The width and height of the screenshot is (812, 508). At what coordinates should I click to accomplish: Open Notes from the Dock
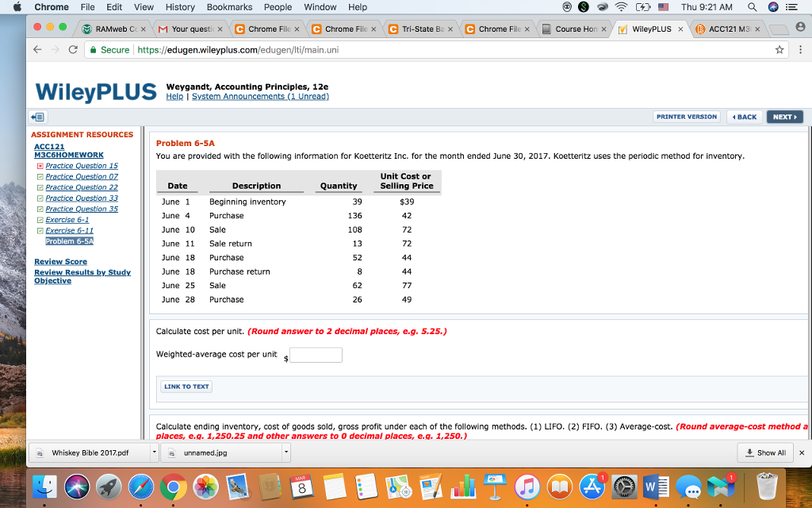point(334,487)
